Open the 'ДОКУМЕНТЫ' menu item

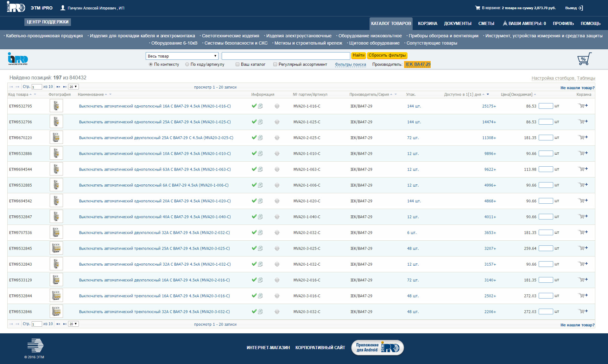[458, 23]
